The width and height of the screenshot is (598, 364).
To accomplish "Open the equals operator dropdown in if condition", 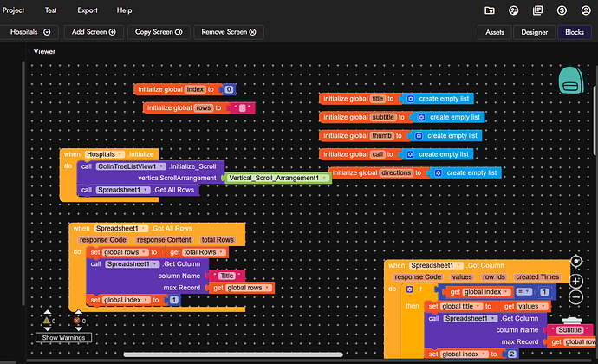I will click(523, 292).
